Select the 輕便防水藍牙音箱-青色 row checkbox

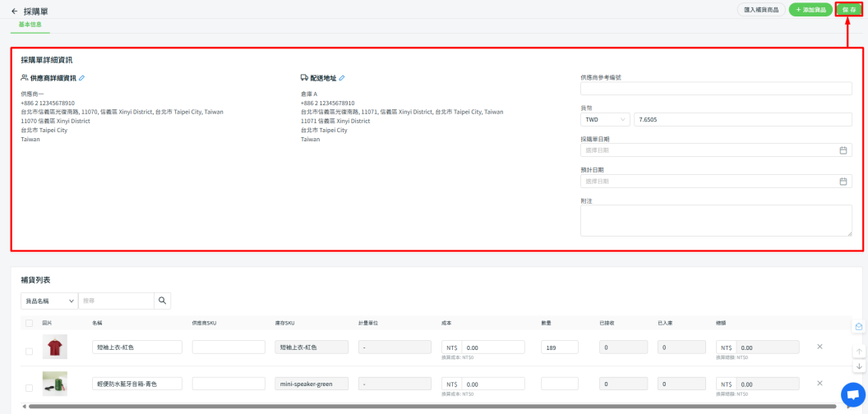pos(30,388)
